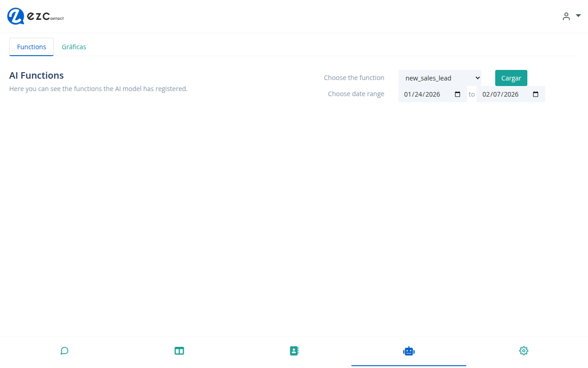Expand the user account caret arrow

click(578, 16)
